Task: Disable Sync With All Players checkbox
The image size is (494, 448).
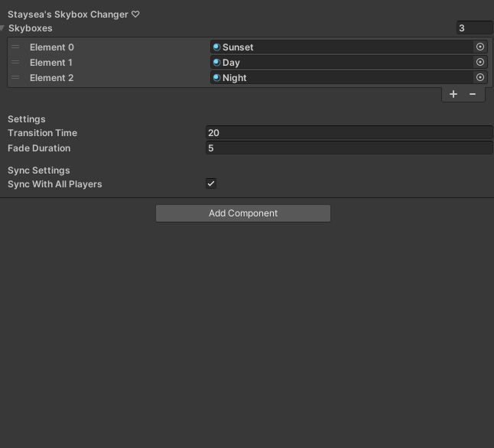Action: click(211, 183)
